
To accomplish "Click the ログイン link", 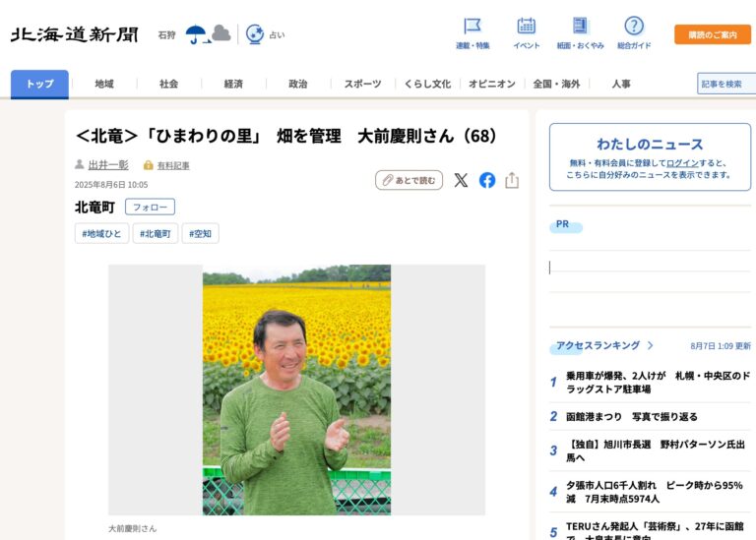I will pyautogui.click(x=682, y=162).
